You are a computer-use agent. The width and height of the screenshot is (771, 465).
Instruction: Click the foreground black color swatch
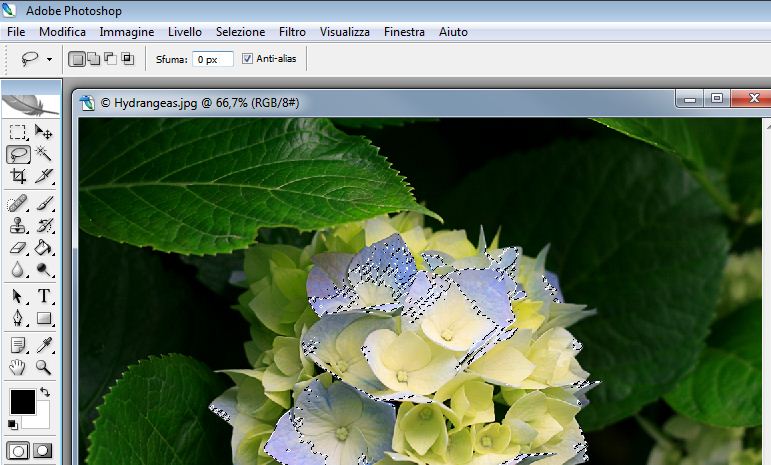pos(23,401)
